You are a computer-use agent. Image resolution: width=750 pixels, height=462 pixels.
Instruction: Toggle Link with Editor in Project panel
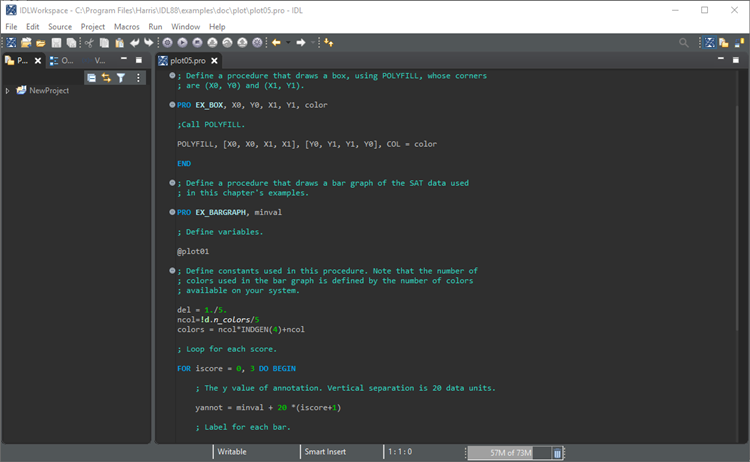[105, 77]
